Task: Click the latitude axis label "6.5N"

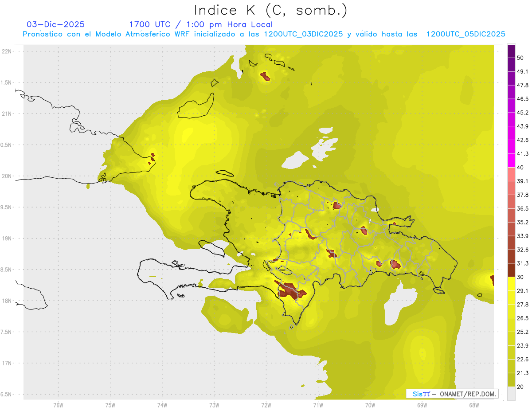Action: click(x=7, y=394)
